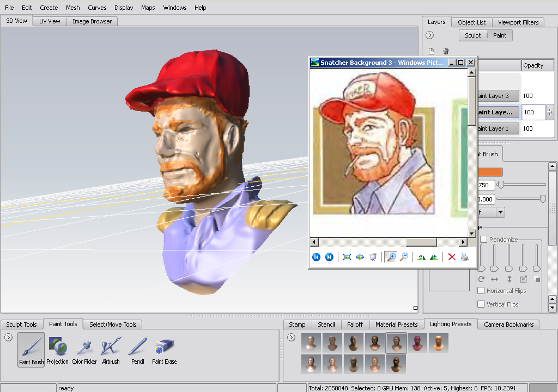Enable the Randomize checkbox
This screenshot has height=392, width=558.
pyautogui.click(x=483, y=240)
